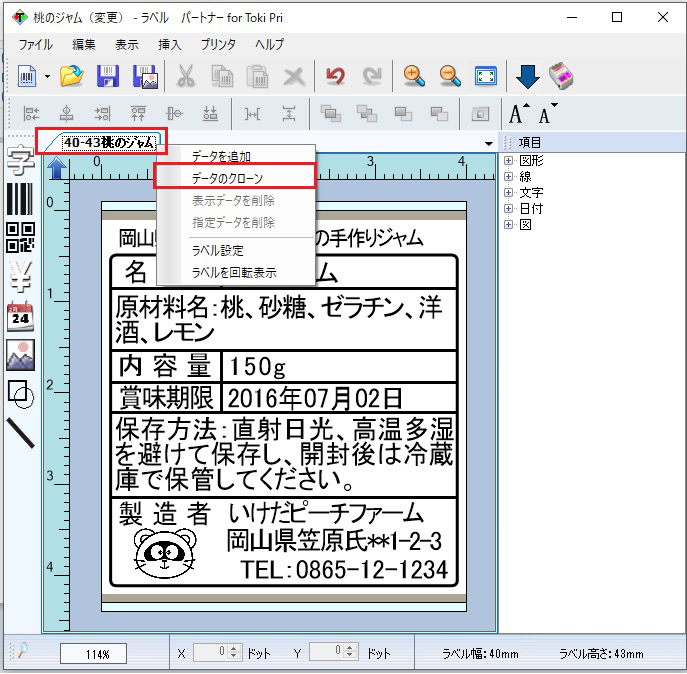Click the label printer icon
This screenshot has height=674, width=687.
[560, 77]
